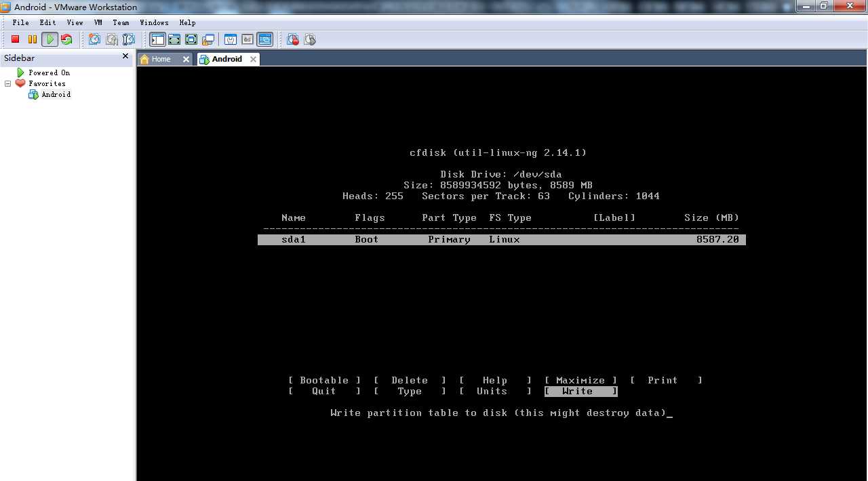The width and height of the screenshot is (868, 481).
Task: Close the Android tab
Action: coord(253,60)
